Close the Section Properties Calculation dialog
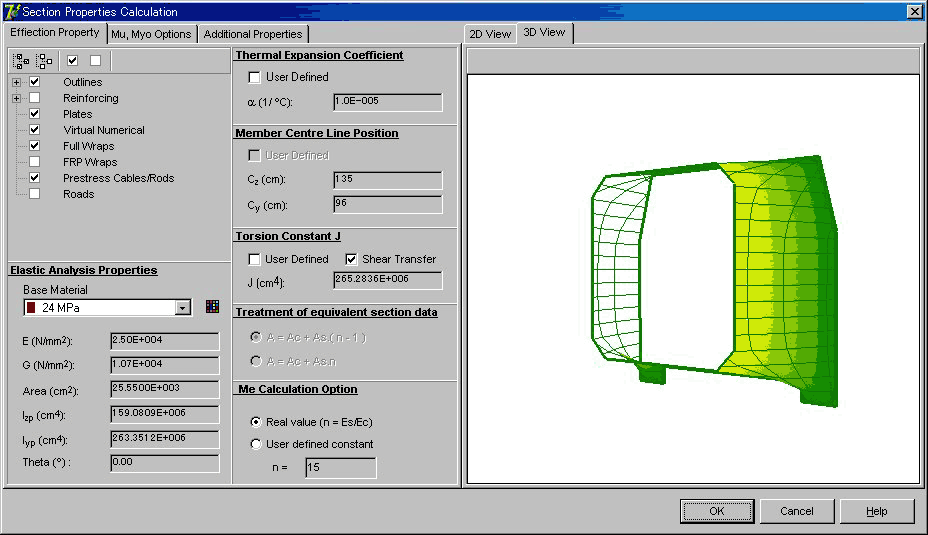Image resolution: width=928 pixels, height=535 pixels. tap(914, 11)
